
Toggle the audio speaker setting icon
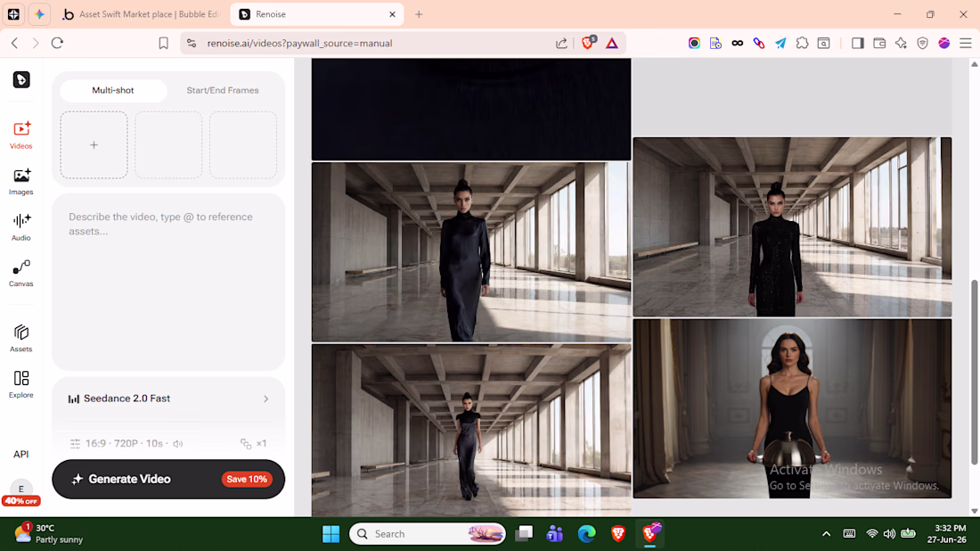click(178, 444)
